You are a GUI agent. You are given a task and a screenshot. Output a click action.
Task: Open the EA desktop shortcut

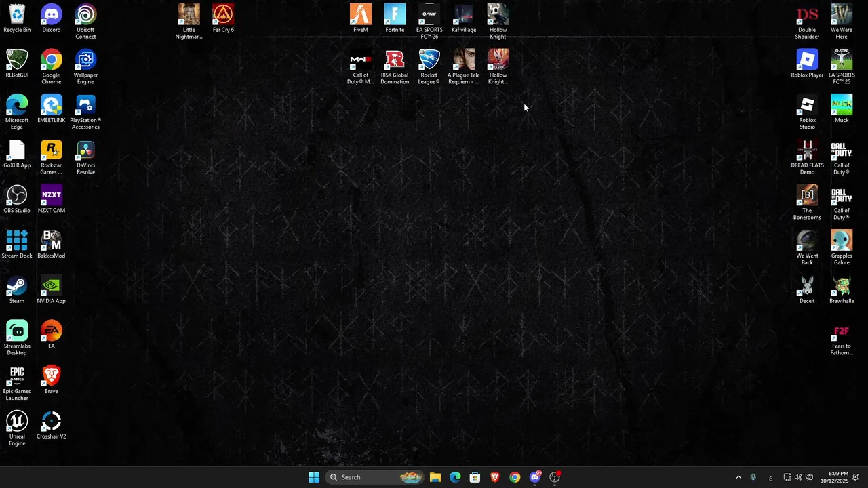[x=52, y=335]
